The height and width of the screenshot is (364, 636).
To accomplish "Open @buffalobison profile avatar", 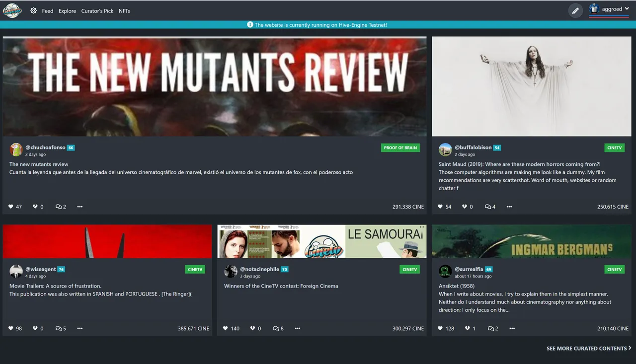I will coord(445,149).
